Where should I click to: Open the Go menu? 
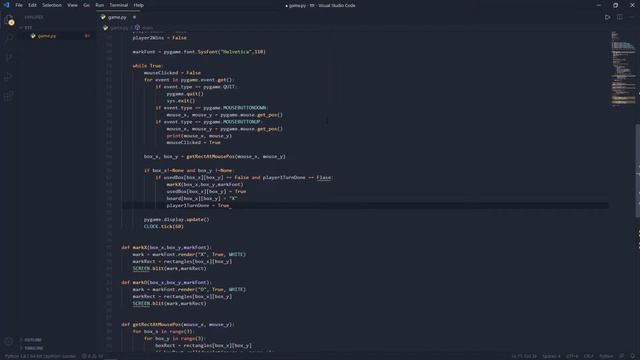click(87, 5)
